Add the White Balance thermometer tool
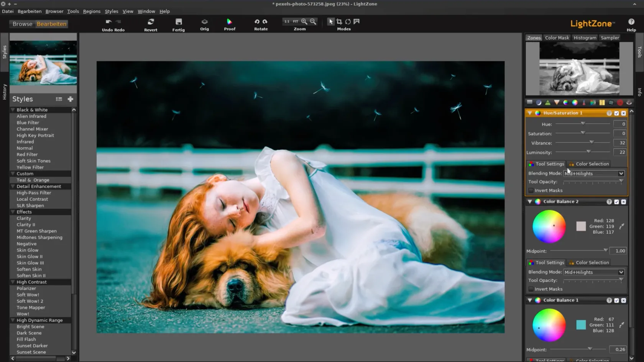 click(x=584, y=103)
